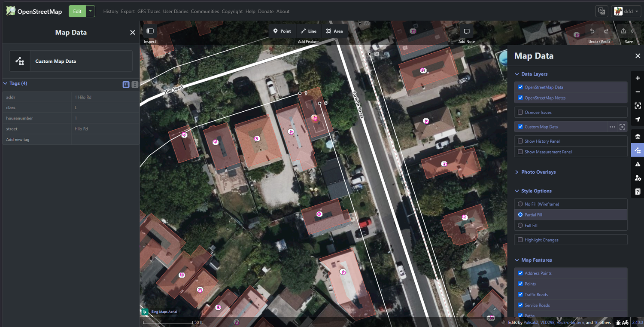Open the Background layers panel icon

click(x=638, y=137)
